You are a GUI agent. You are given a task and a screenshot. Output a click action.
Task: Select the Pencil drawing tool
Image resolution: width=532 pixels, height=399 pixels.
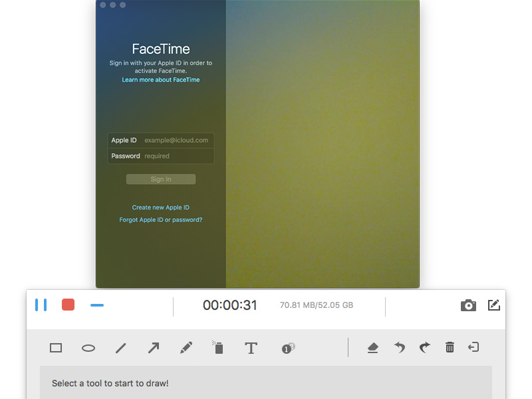click(186, 347)
